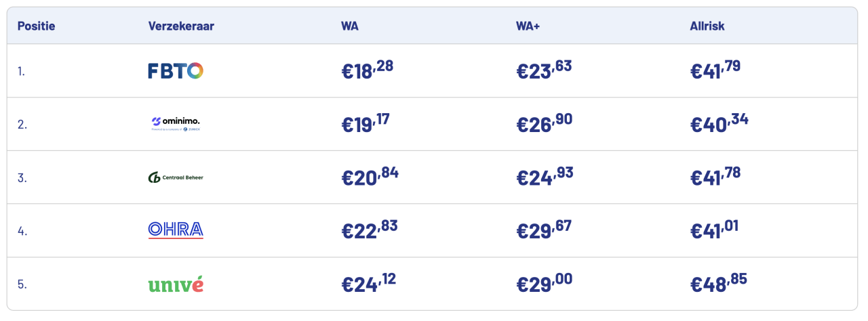Select the Centraal Beheer logo
The height and width of the screenshot is (321, 868).
click(176, 177)
